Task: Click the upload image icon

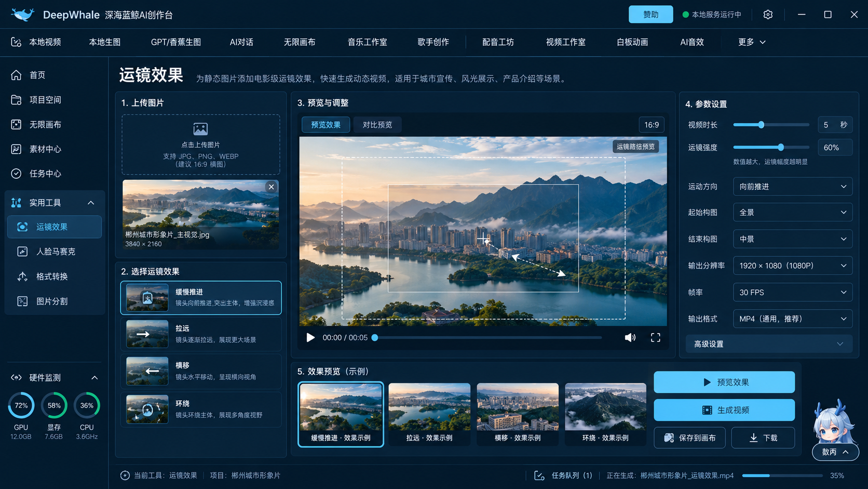Action: click(200, 129)
